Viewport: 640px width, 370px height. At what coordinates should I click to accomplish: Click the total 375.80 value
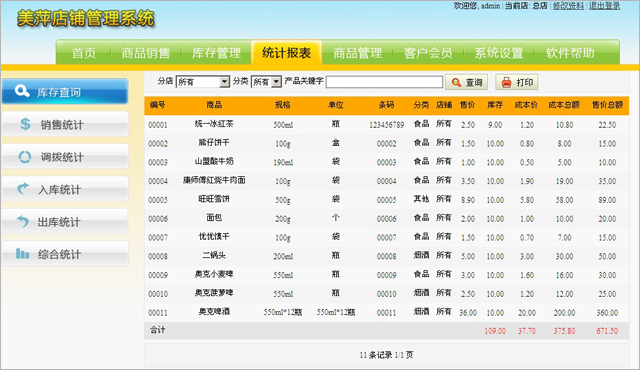[x=564, y=331]
